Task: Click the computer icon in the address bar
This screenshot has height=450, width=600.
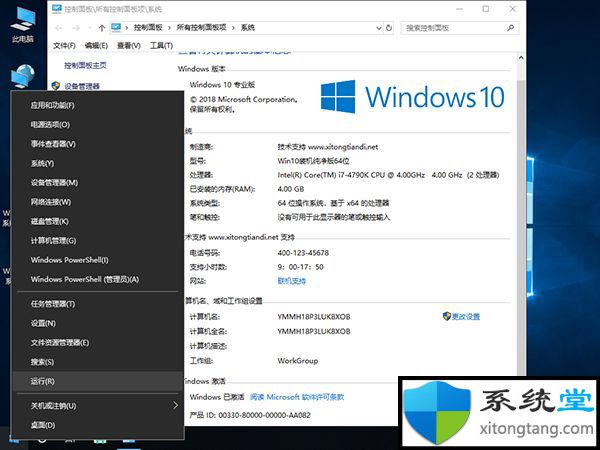Action: (x=116, y=28)
